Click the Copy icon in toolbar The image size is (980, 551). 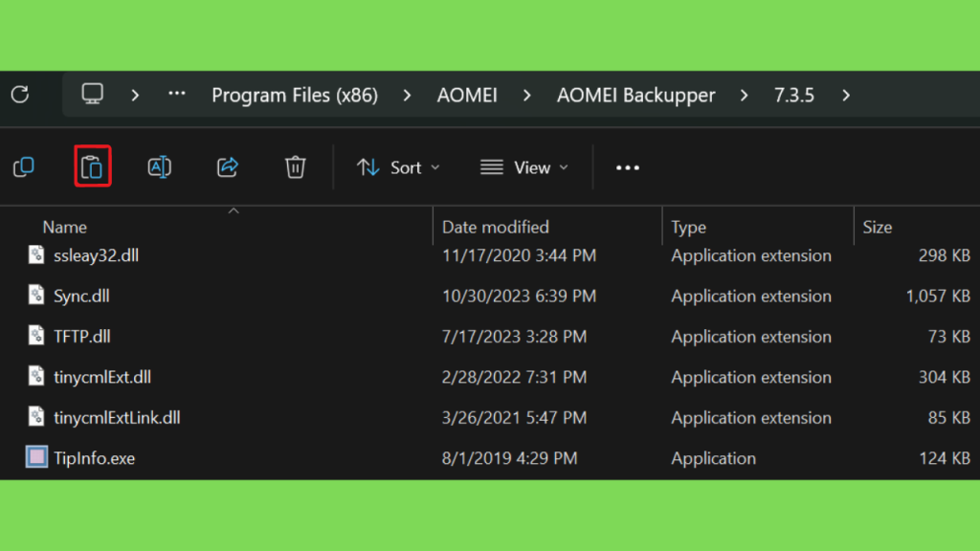pyautogui.click(x=24, y=166)
